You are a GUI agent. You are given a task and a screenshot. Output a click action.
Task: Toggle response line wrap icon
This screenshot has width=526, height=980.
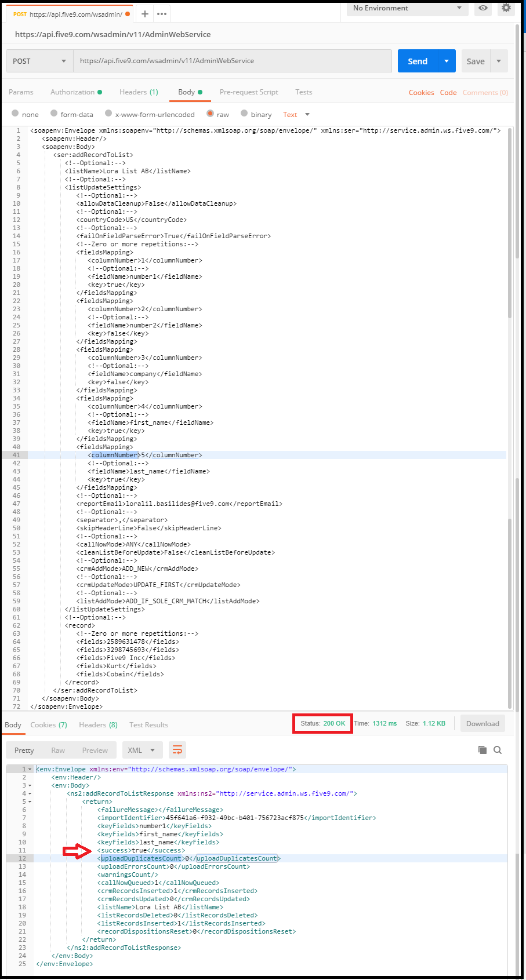tap(177, 750)
